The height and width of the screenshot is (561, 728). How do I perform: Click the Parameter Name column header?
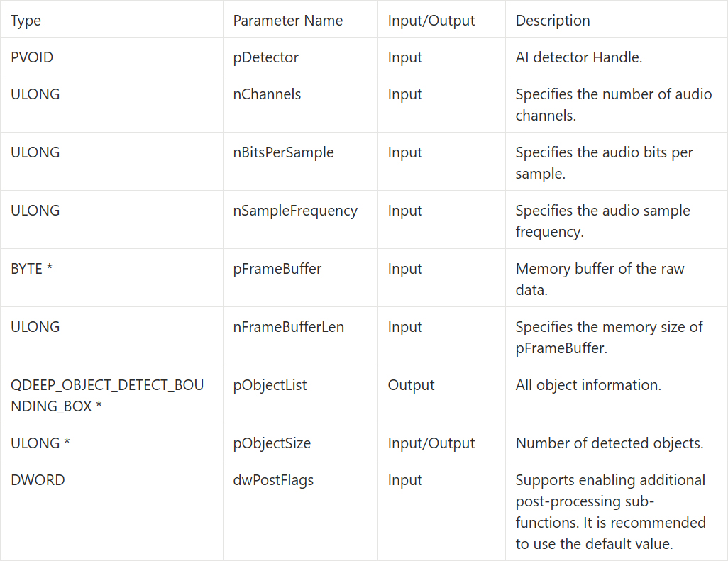point(288,21)
